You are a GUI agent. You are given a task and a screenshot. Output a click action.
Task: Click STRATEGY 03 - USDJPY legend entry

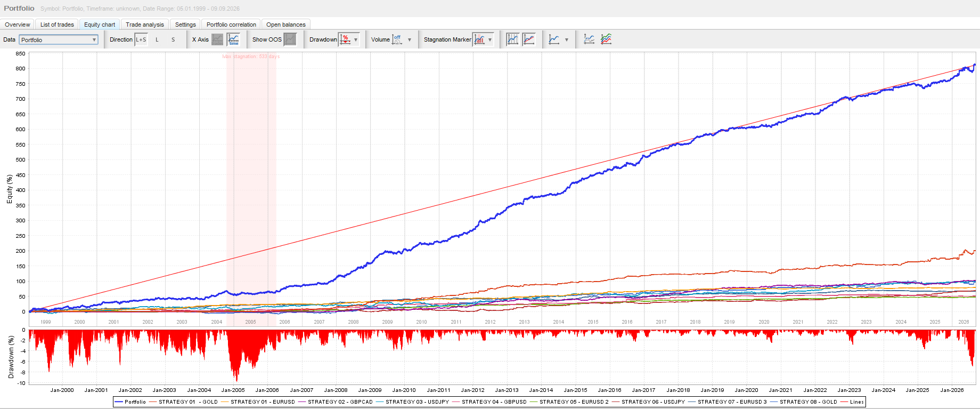(x=413, y=402)
